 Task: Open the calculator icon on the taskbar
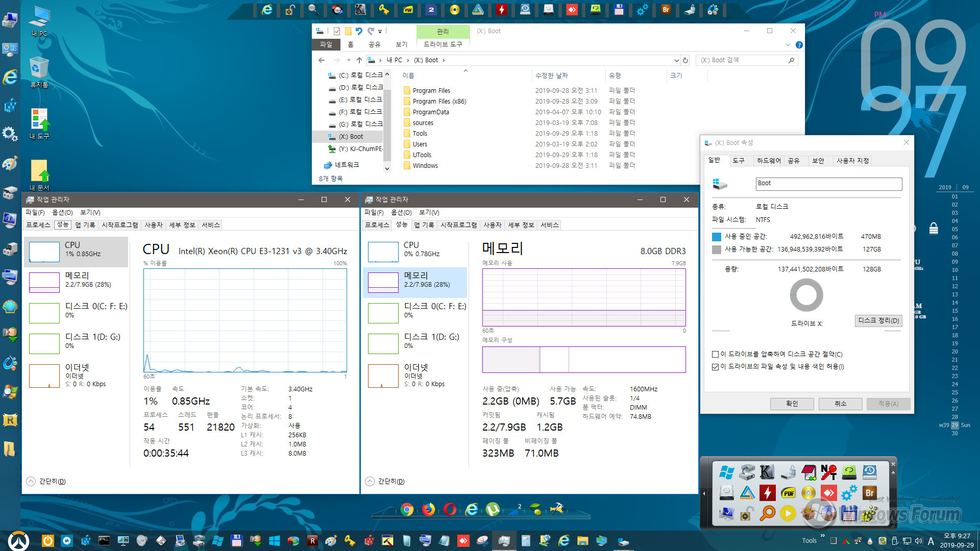[526, 541]
